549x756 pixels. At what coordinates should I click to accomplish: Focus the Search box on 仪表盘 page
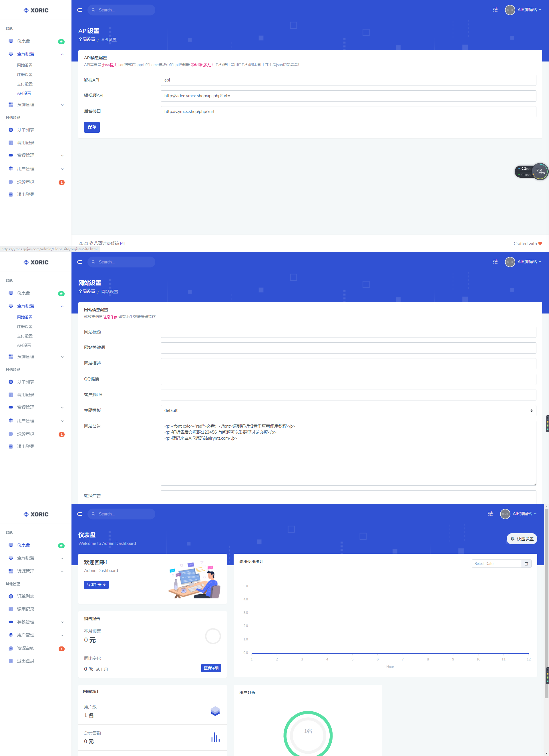[121, 514]
